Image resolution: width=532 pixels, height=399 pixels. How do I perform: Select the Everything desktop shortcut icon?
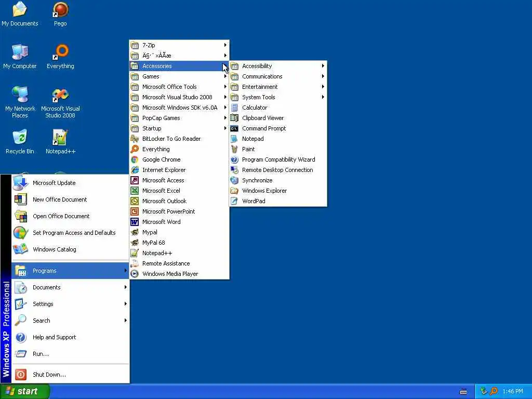60,52
